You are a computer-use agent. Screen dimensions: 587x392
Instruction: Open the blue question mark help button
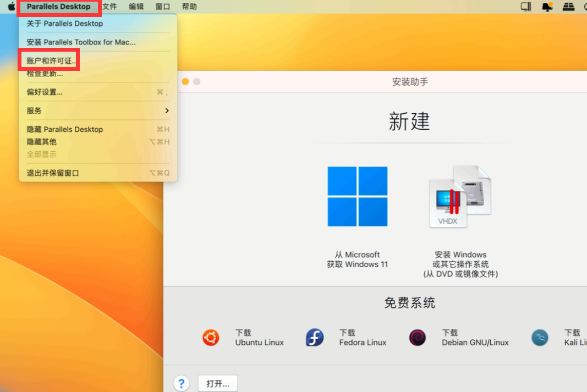pos(181,383)
